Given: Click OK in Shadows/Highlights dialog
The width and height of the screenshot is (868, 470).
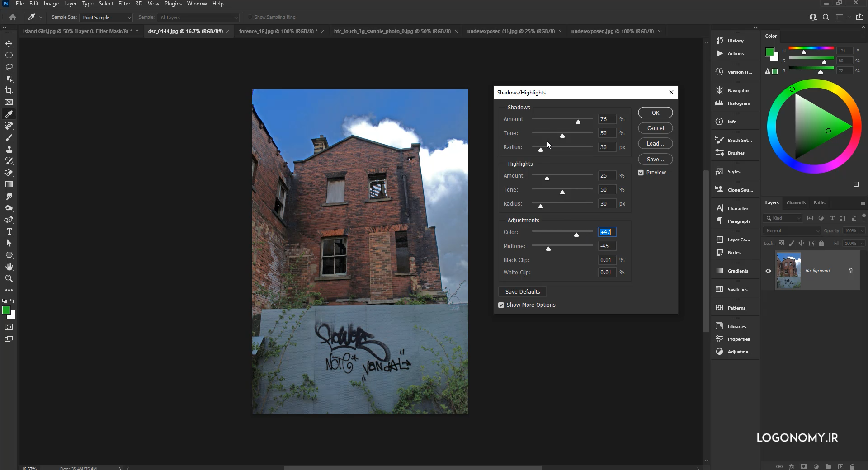Looking at the screenshot, I should [x=656, y=113].
